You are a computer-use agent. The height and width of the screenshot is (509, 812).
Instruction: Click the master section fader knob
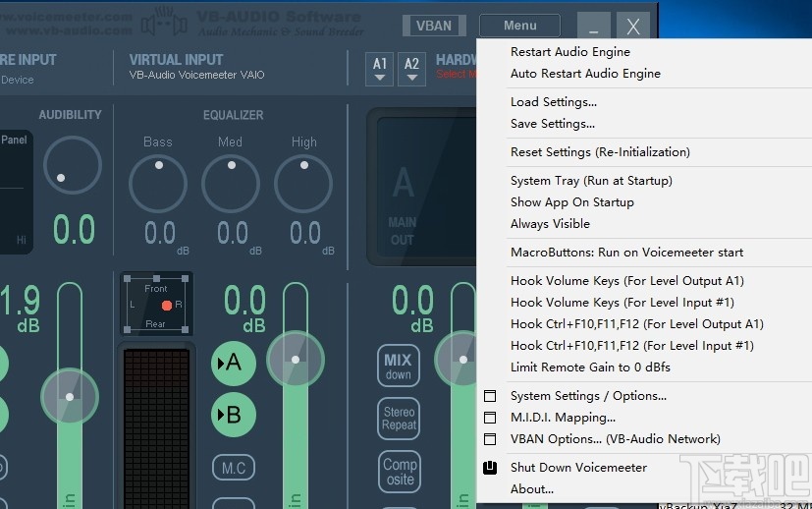456,360
